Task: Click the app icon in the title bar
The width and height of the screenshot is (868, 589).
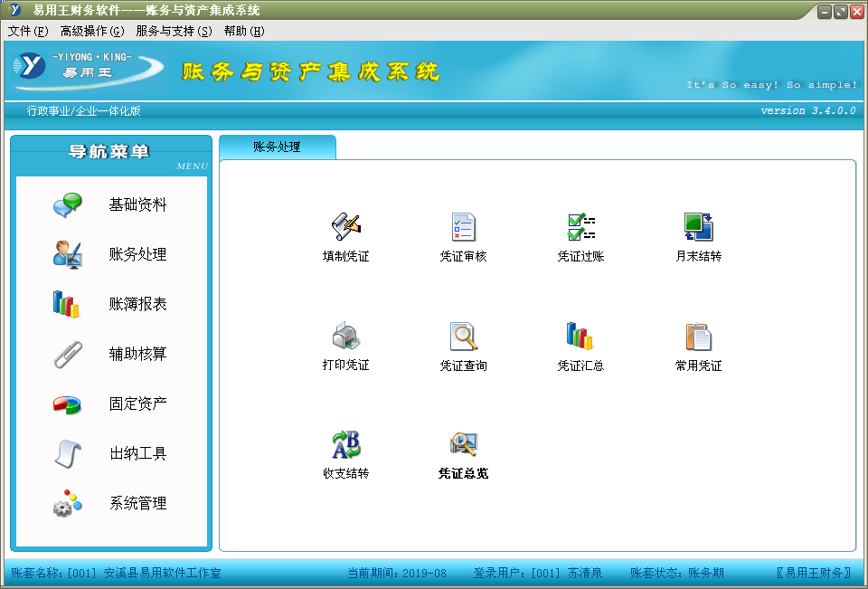Action: 15,9
